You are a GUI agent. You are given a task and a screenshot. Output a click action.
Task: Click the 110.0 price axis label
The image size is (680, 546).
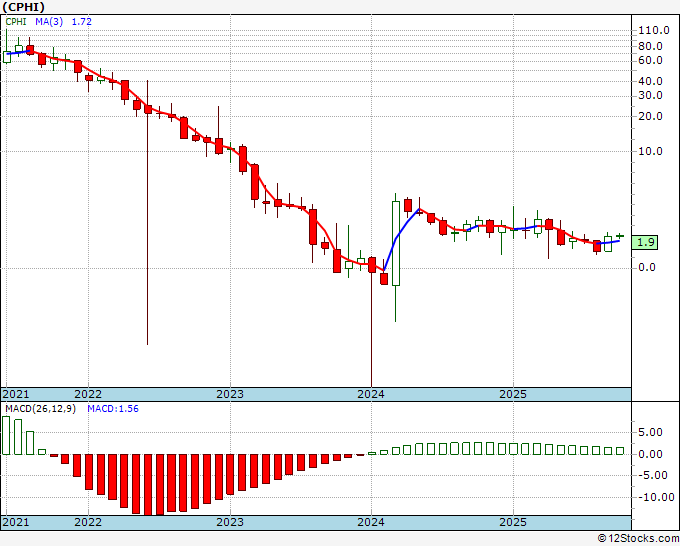pyautogui.click(x=654, y=30)
